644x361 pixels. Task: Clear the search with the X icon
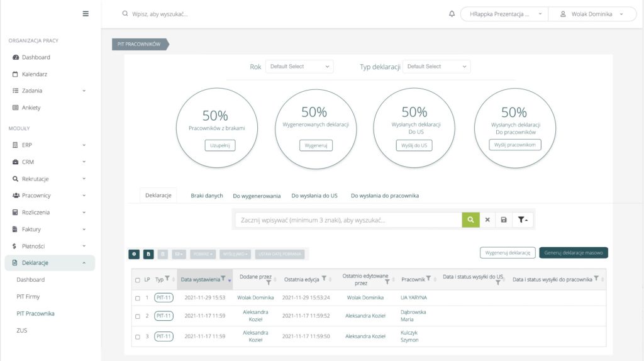point(487,219)
